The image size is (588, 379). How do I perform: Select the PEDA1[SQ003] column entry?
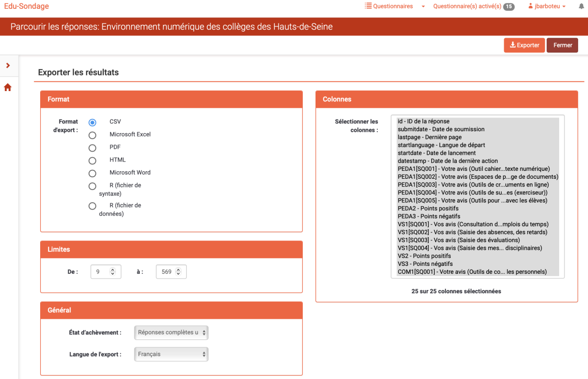point(478,185)
